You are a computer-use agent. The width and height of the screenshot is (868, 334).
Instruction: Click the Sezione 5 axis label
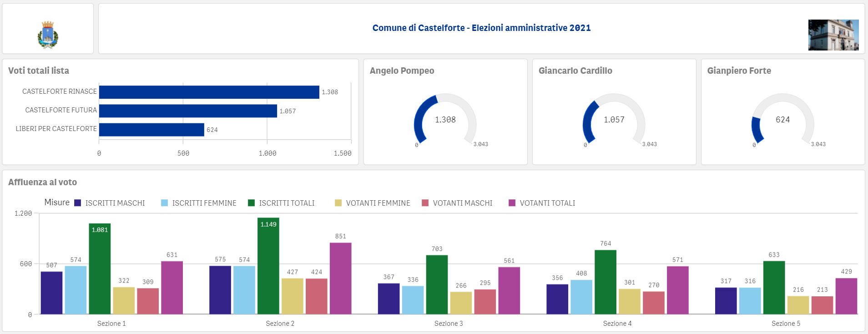pos(786,324)
